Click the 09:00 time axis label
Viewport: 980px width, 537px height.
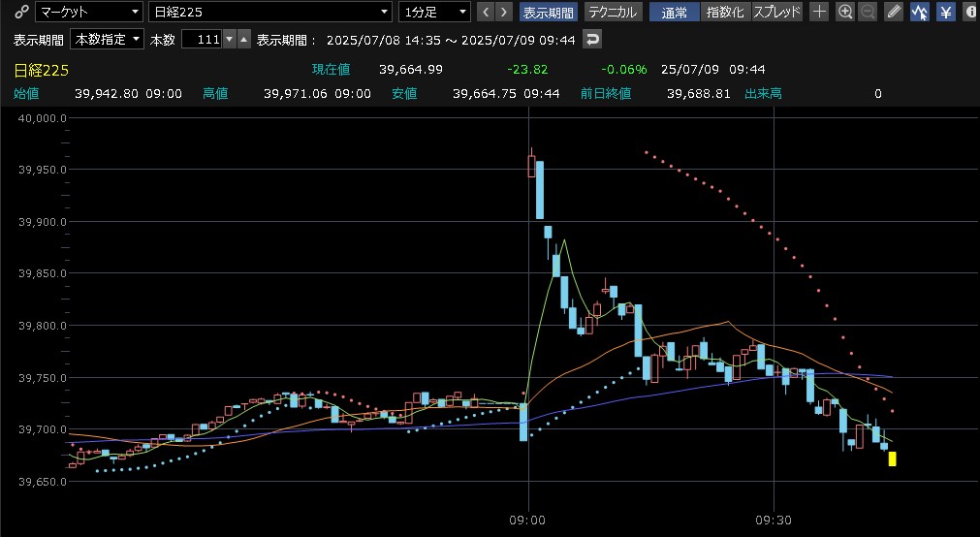[527, 521]
